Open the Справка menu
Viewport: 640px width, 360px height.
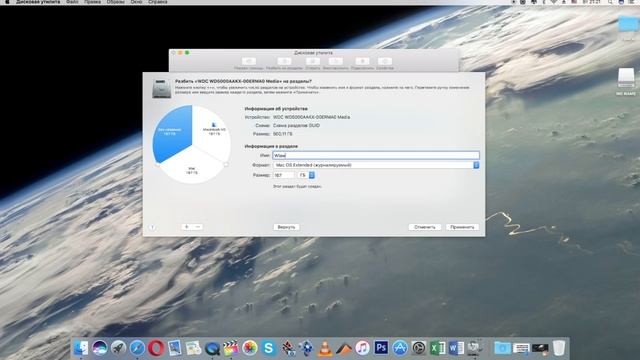[x=158, y=2]
